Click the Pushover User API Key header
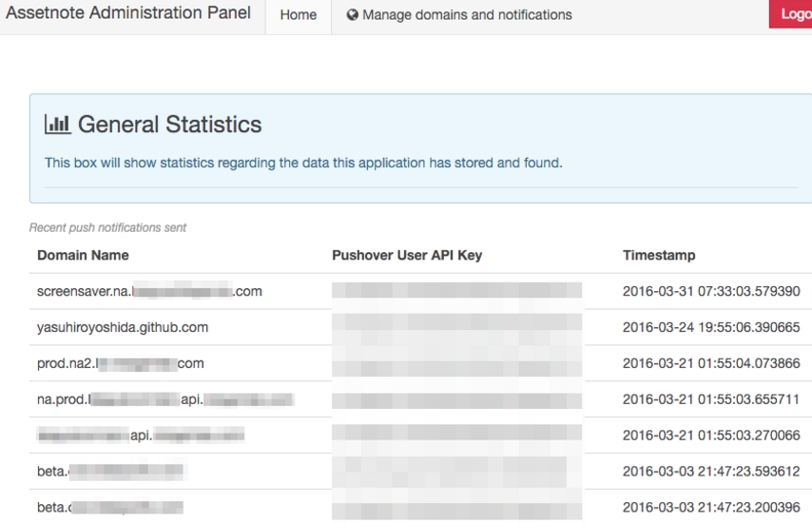812x523 pixels. (407, 255)
